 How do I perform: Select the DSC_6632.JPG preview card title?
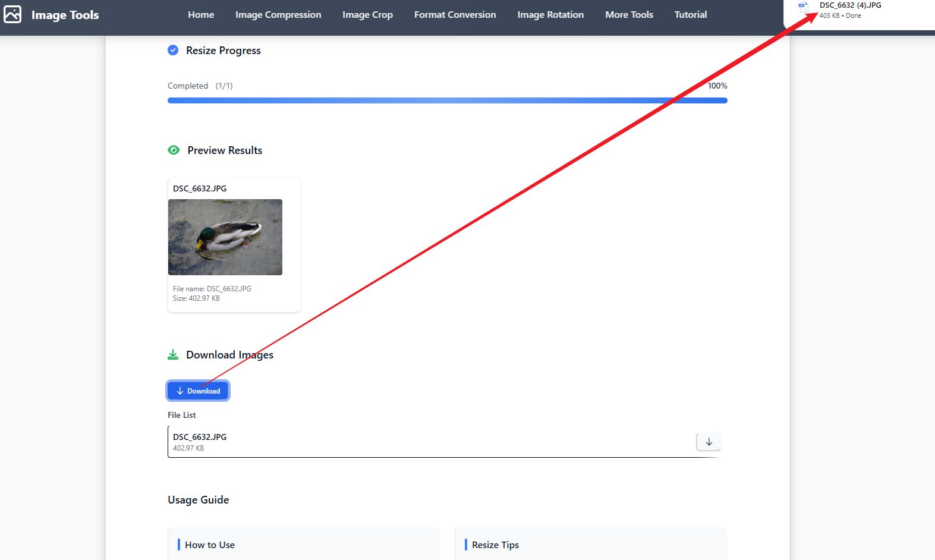[200, 188]
